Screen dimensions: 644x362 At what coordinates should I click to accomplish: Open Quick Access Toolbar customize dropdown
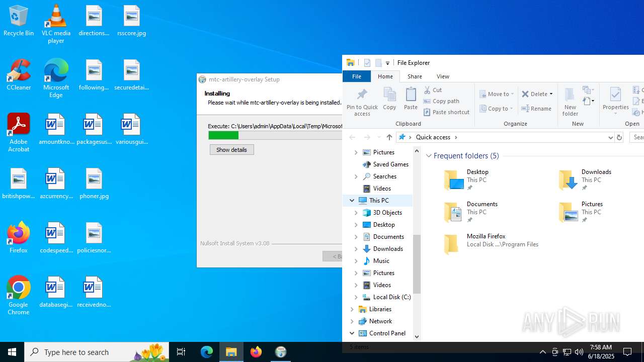387,63
